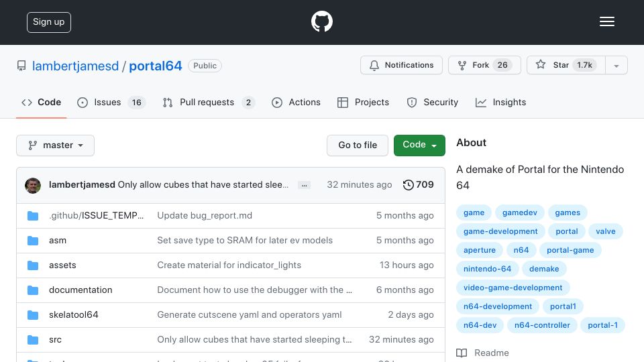Open the Pull requests tab
The width and height of the screenshot is (644, 362).
click(x=209, y=102)
